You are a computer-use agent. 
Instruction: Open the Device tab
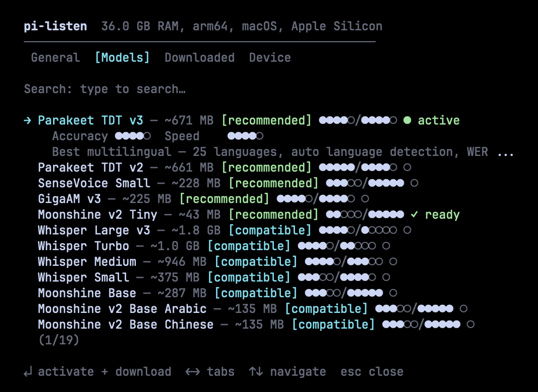point(270,57)
